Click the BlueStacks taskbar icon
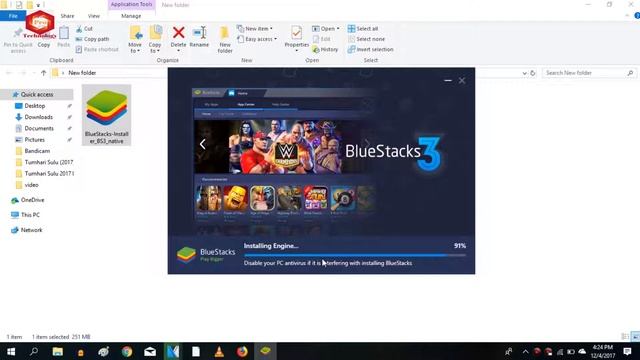 (265, 351)
